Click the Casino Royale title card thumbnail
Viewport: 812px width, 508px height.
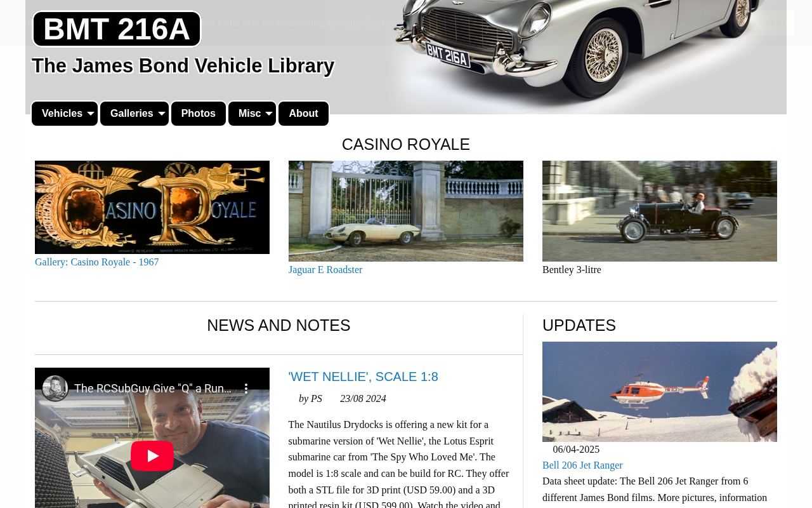[152, 207]
